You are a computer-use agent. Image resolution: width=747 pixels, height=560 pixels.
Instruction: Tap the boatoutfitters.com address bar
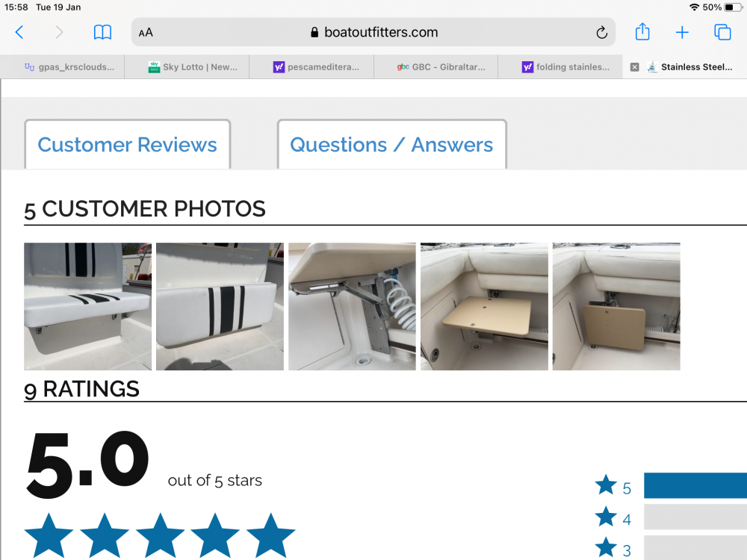[x=373, y=32]
